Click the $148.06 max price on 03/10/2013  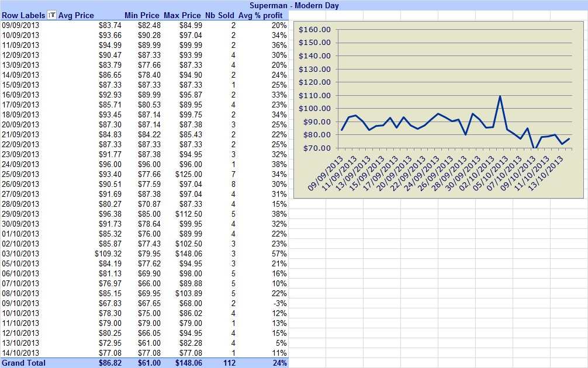189,254
